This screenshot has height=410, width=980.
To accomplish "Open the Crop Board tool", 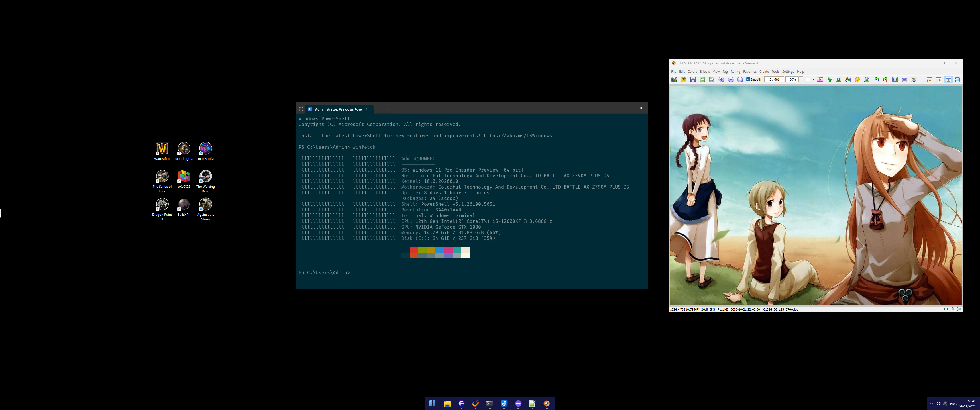I will (x=838, y=79).
